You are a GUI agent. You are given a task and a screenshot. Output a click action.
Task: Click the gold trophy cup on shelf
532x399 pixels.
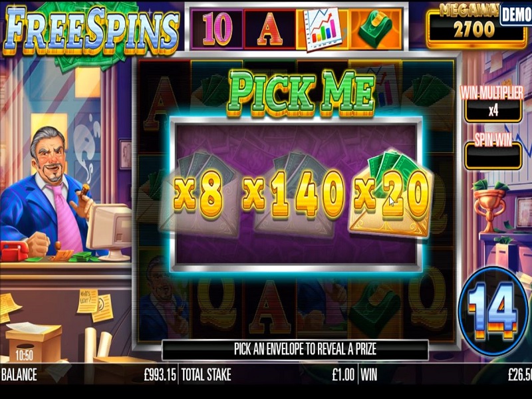point(489,205)
